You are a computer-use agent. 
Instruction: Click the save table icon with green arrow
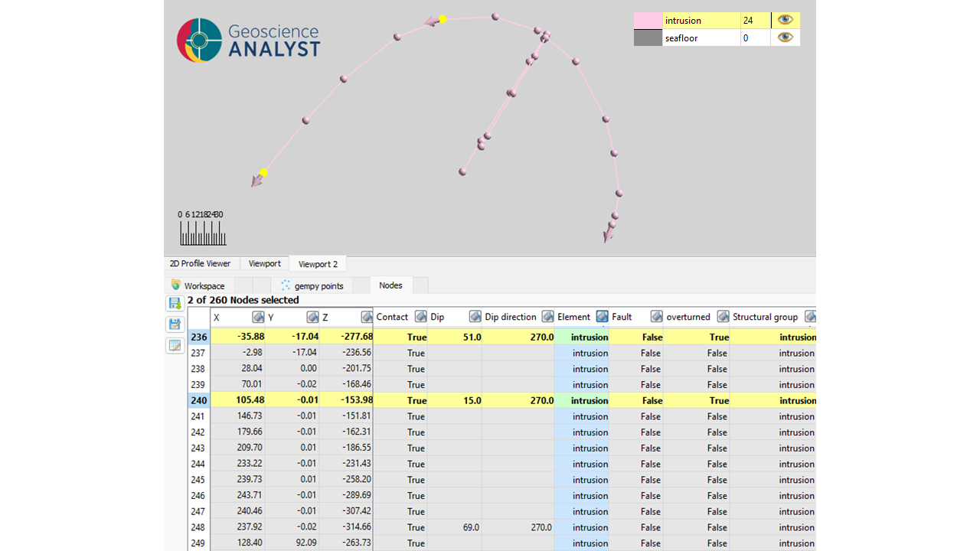point(175,304)
